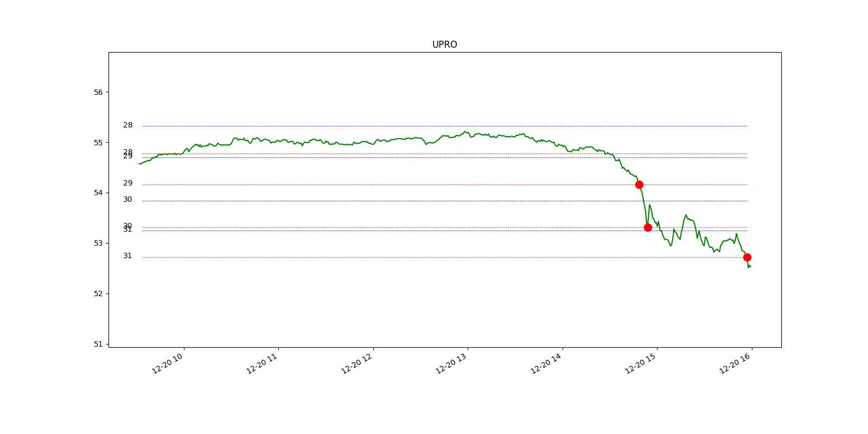Select y-axis tick label 53
This screenshot has width=868, height=434.
coord(98,243)
